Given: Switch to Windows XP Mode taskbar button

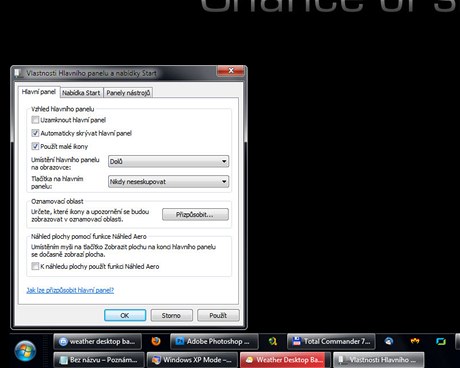Looking at the screenshot, I should 192,360.
